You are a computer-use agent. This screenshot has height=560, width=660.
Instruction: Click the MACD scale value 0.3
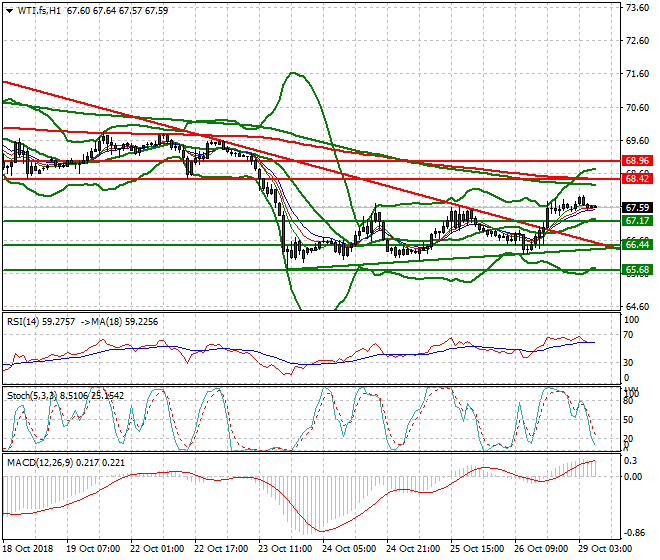pyautogui.click(x=631, y=461)
